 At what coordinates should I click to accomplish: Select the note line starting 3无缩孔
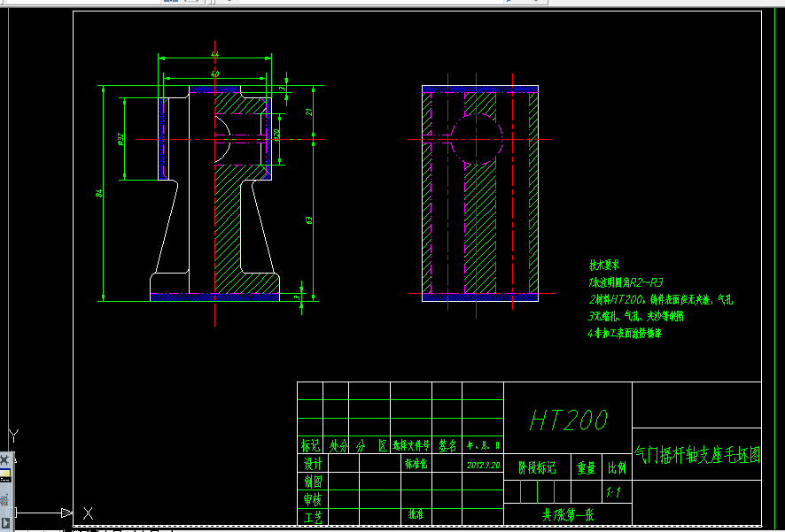[636, 316]
